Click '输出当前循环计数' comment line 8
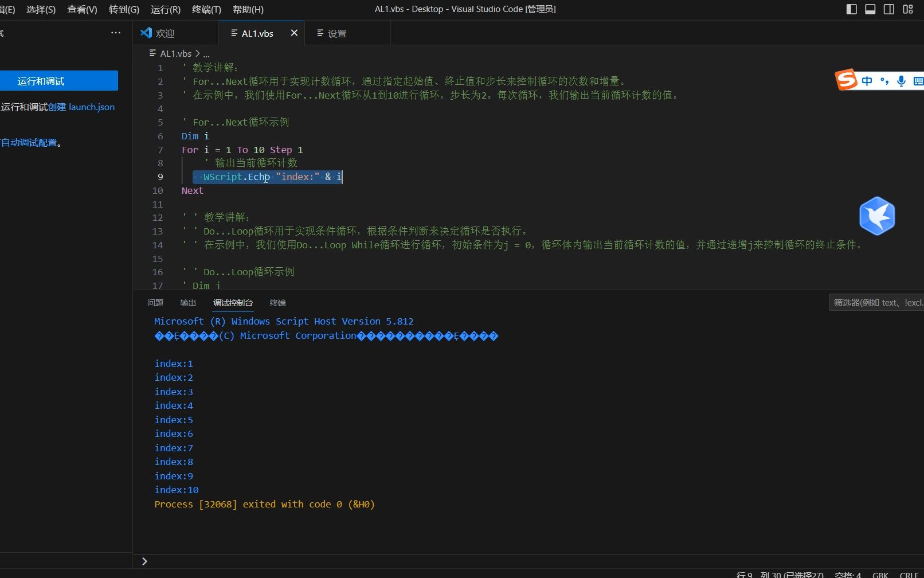 [x=250, y=163]
